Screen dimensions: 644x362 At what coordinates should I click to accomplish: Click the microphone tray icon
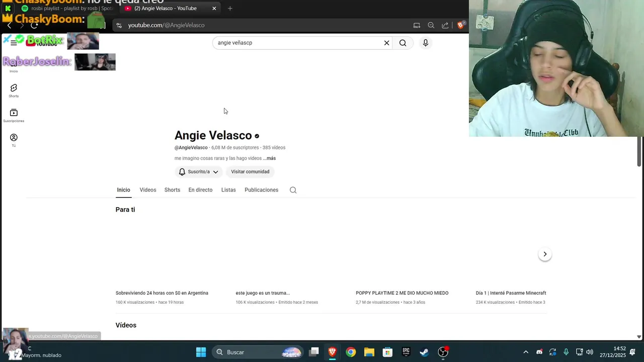tap(566, 352)
